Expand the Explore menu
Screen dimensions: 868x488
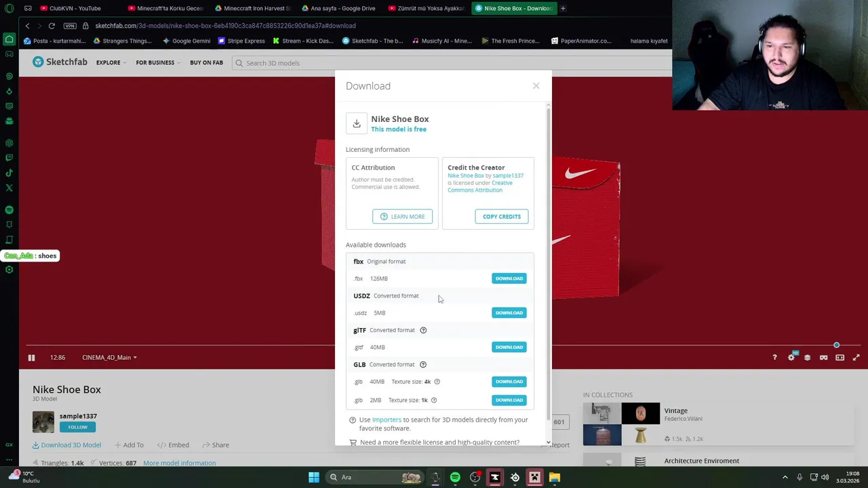(x=111, y=62)
